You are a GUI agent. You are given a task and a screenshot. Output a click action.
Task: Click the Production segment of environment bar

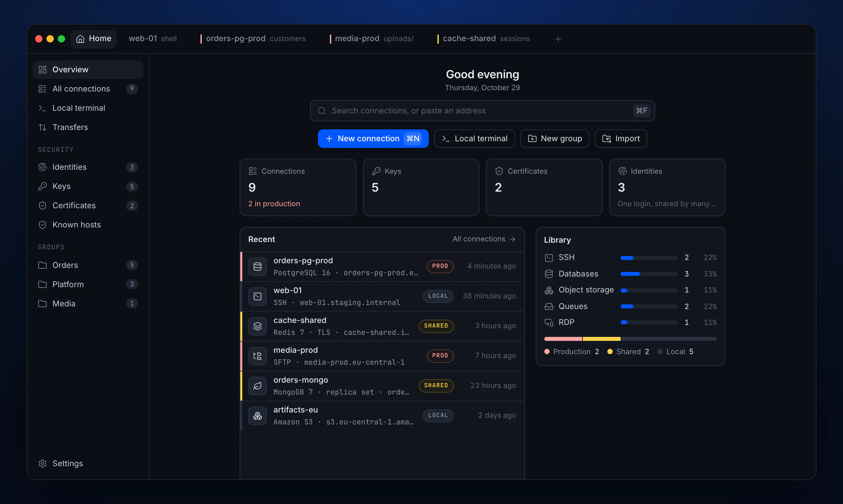(563, 339)
